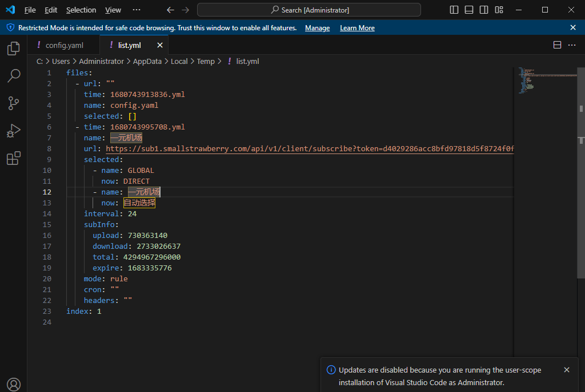Open the Selection menu
Viewport: 585px width, 392px height.
tap(81, 10)
